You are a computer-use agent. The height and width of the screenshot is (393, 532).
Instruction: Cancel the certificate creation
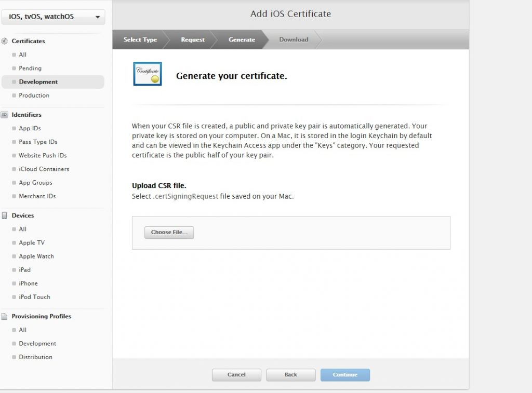coord(236,375)
